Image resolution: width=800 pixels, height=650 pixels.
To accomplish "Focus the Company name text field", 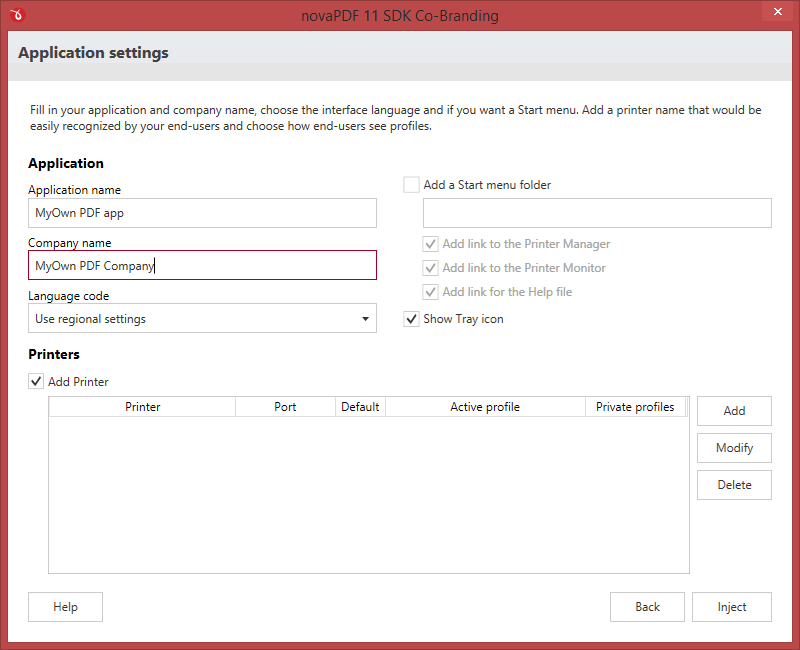I will tap(203, 265).
